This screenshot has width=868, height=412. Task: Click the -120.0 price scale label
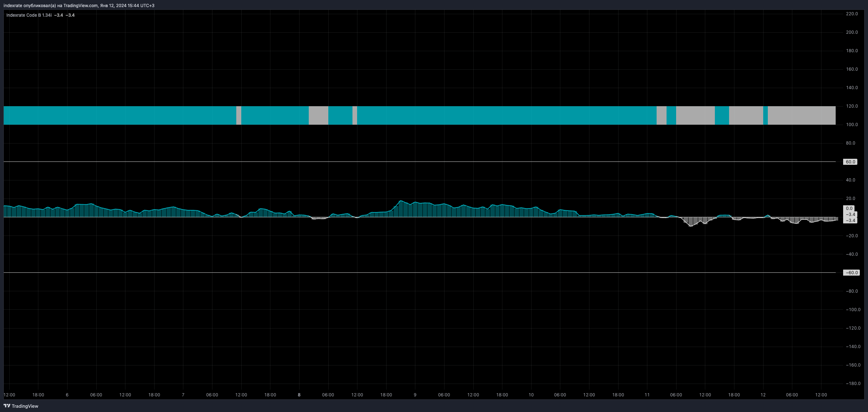tap(853, 328)
